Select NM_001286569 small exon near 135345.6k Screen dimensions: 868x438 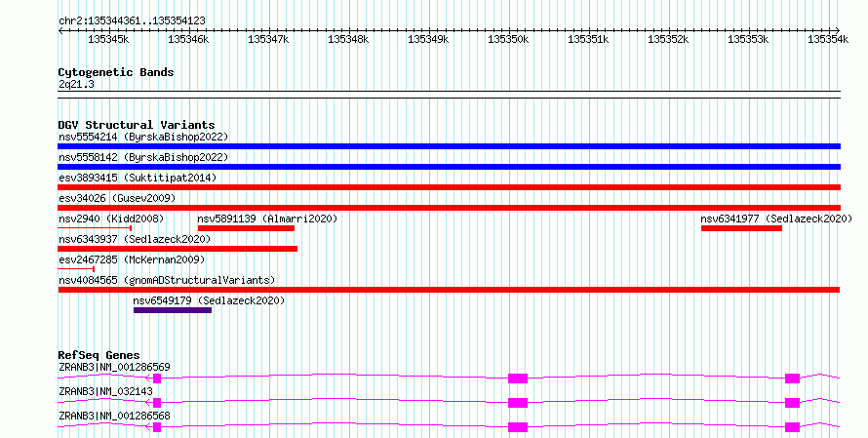click(x=157, y=378)
